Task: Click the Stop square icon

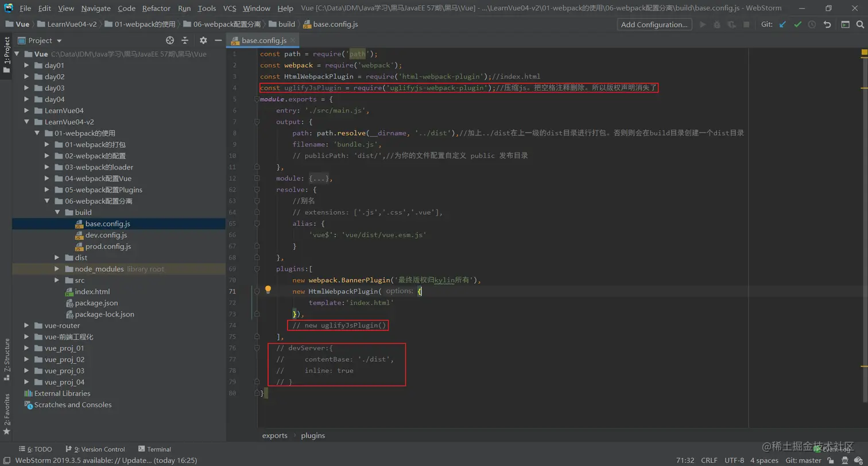Action: click(x=746, y=25)
